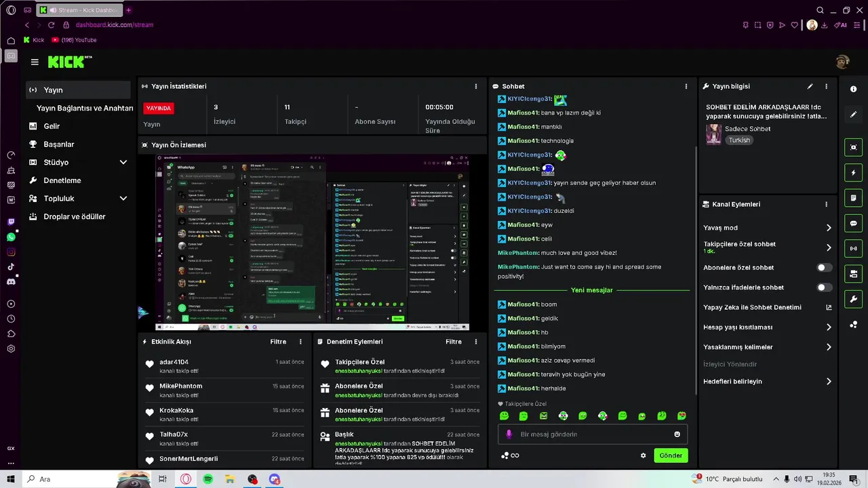Insert the first green smiley emote
This screenshot has width=868, height=488.
[504, 415]
